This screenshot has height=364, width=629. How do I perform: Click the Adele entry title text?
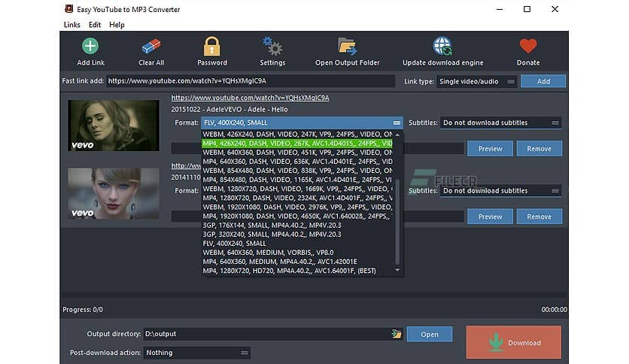pyautogui.click(x=229, y=110)
